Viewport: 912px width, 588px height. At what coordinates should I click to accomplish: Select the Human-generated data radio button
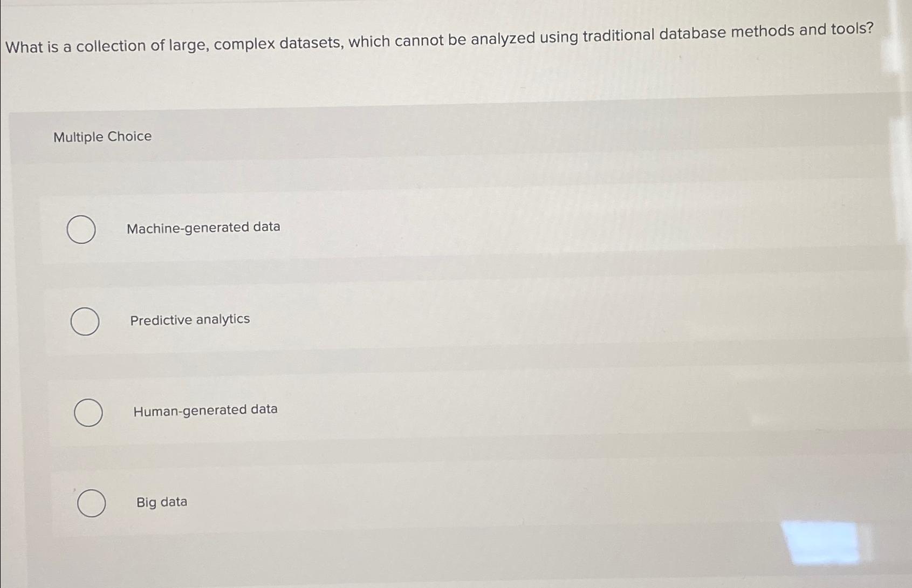pyautogui.click(x=90, y=413)
